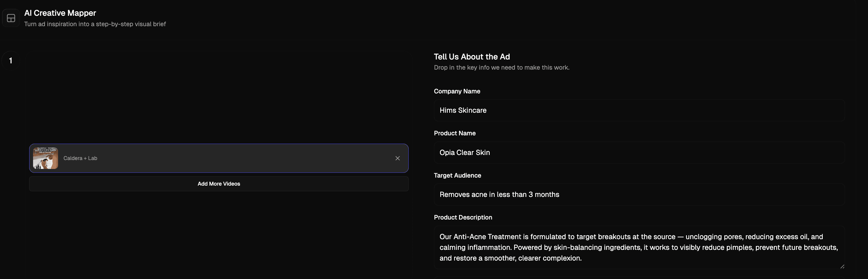Click the 'Turn ad inspiration' subtitle text
The width and height of the screenshot is (868, 279).
click(95, 24)
